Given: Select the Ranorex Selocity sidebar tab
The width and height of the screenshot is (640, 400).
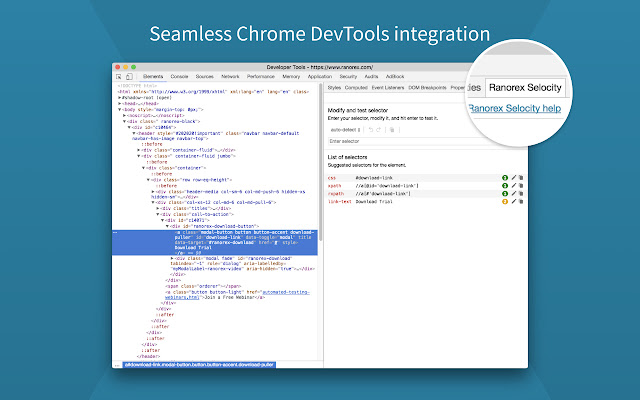Looking at the screenshot, I should click(523, 86).
